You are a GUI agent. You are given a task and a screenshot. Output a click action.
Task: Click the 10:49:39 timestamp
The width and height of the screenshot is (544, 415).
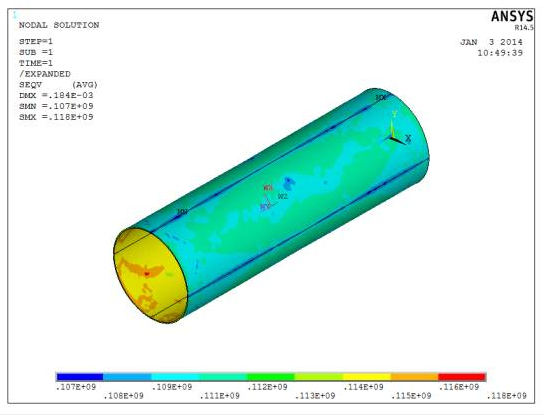coord(500,53)
